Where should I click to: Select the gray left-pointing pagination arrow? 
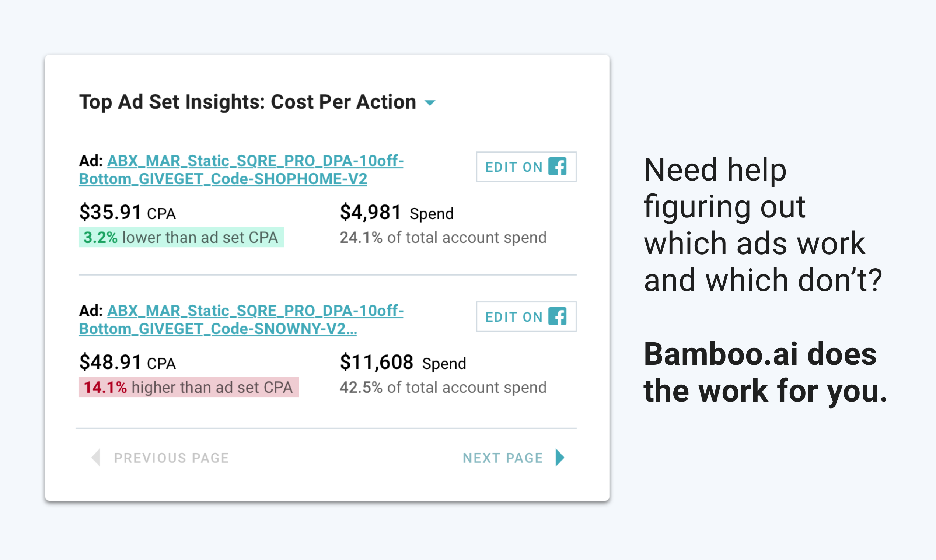(x=96, y=458)
